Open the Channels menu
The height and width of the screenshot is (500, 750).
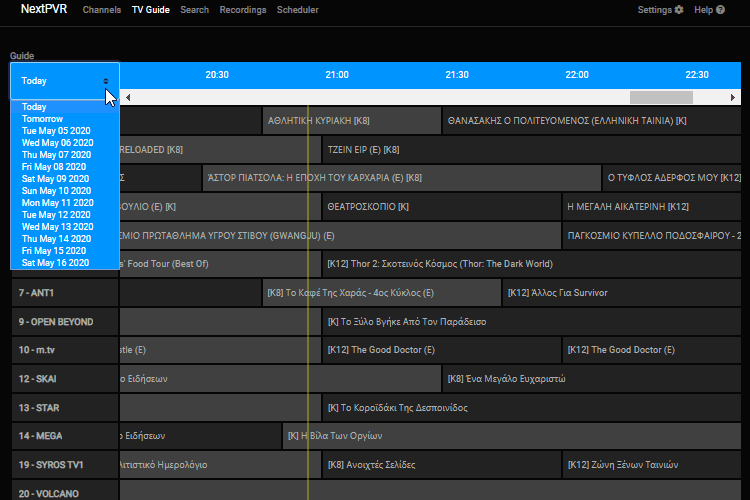(x=102, y=10)
